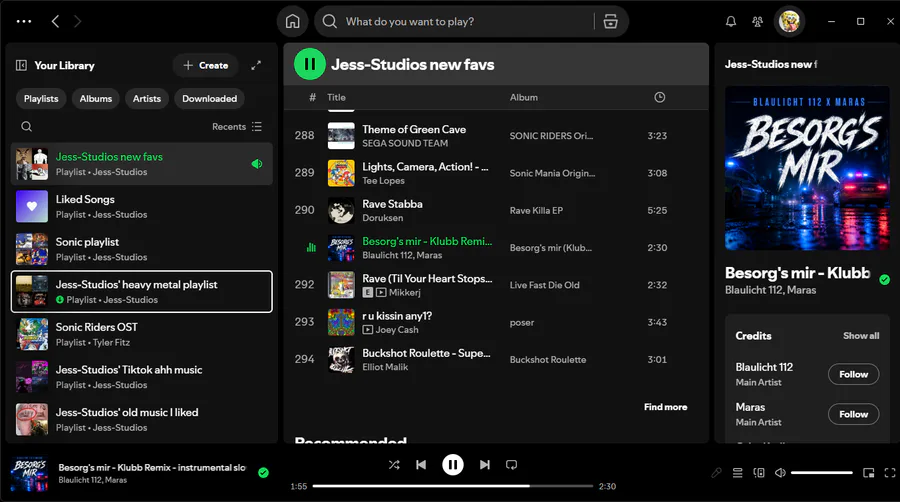Go back with the left arrow

(x=55, y=21)
